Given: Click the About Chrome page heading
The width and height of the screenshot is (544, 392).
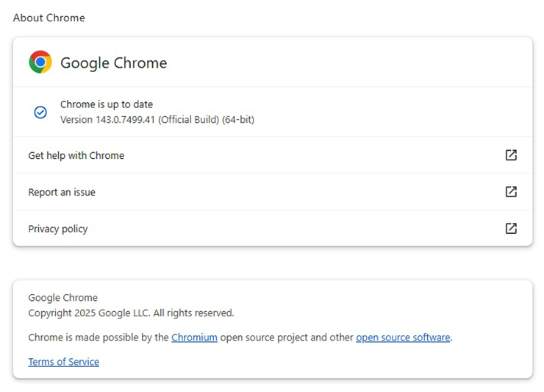Looking at the screenshot, I should tap(49, 18).
